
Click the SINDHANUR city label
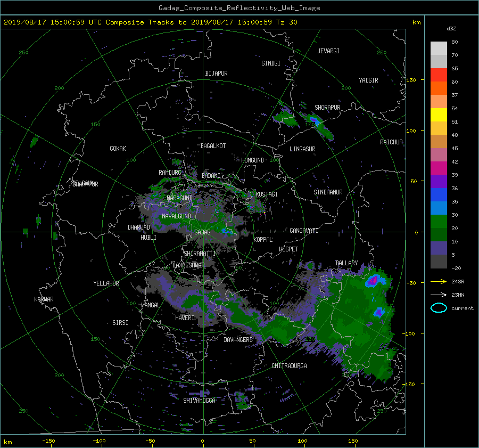click(328, 192)
